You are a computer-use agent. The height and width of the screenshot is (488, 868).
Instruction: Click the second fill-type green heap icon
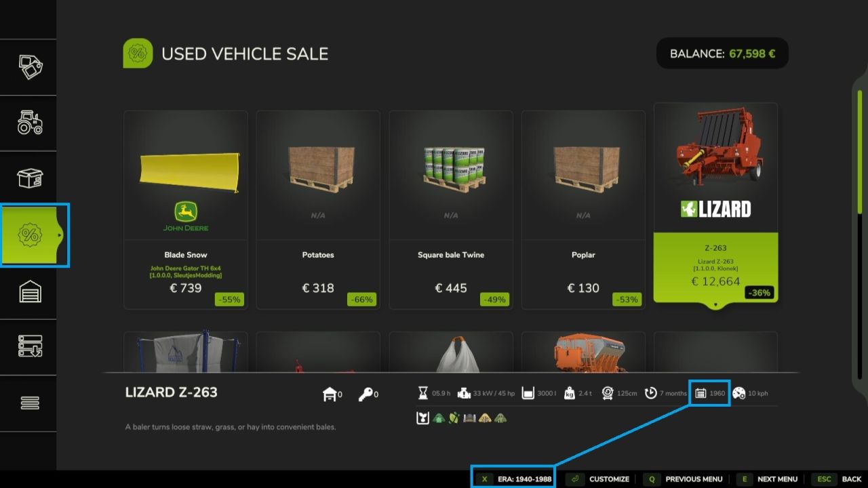point(438,418)
